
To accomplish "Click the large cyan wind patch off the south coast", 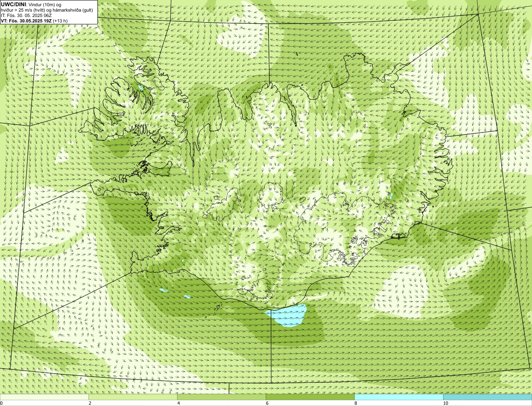I will [287, 316].
